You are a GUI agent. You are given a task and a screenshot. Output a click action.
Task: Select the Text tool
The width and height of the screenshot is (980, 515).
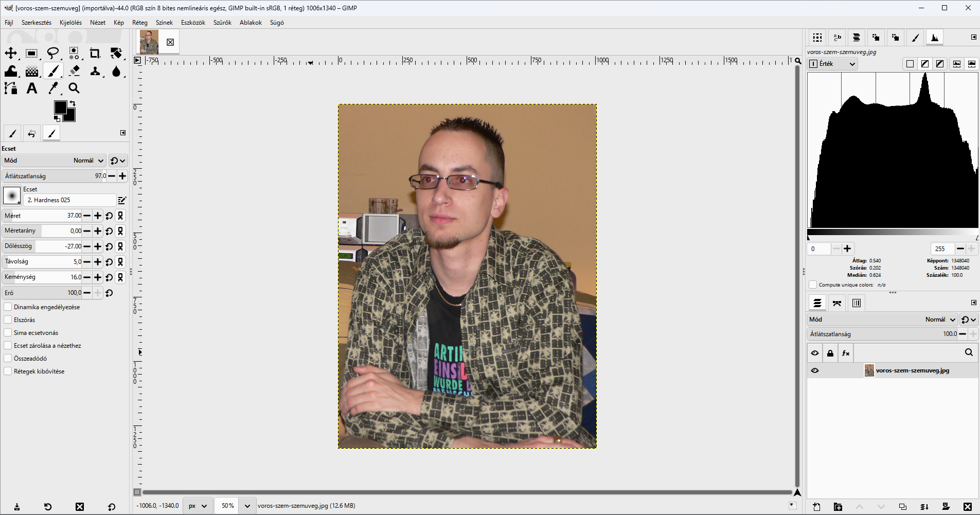(32, 88)
